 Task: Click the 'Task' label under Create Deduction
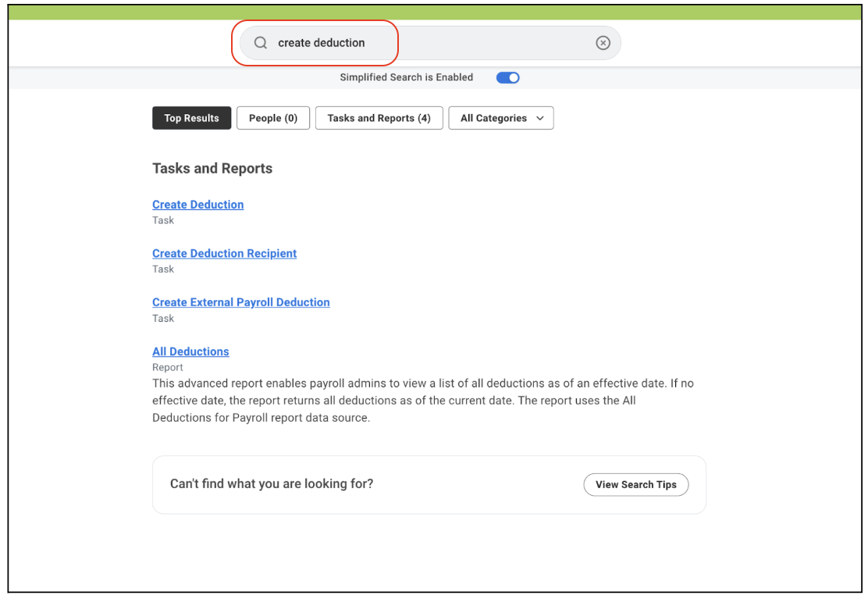pyautogui.click(x=162, y=220)
